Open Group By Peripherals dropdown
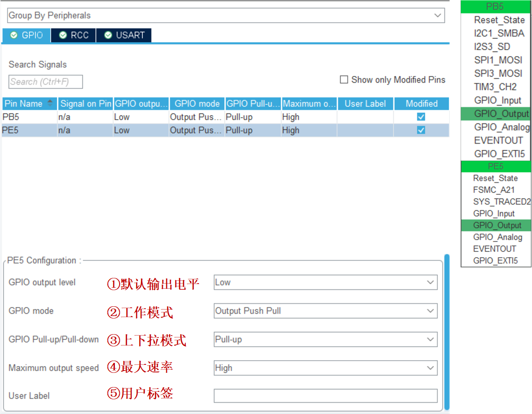 coord(226,16)
